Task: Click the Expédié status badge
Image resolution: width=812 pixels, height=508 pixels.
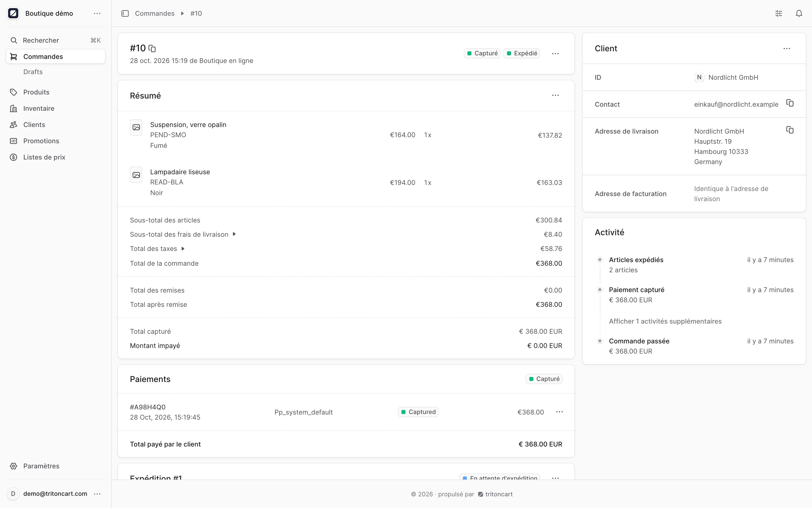Action: point(522,53)
